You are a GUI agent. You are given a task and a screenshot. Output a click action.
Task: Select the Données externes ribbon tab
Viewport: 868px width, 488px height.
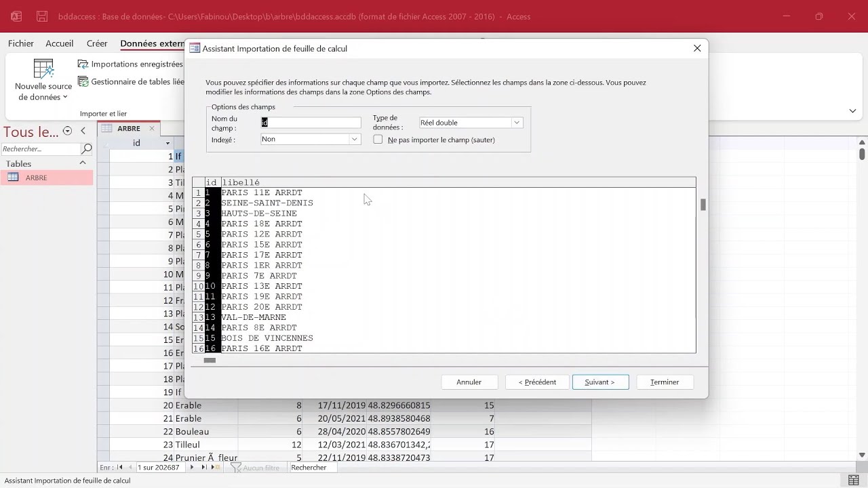click(152, 43)
